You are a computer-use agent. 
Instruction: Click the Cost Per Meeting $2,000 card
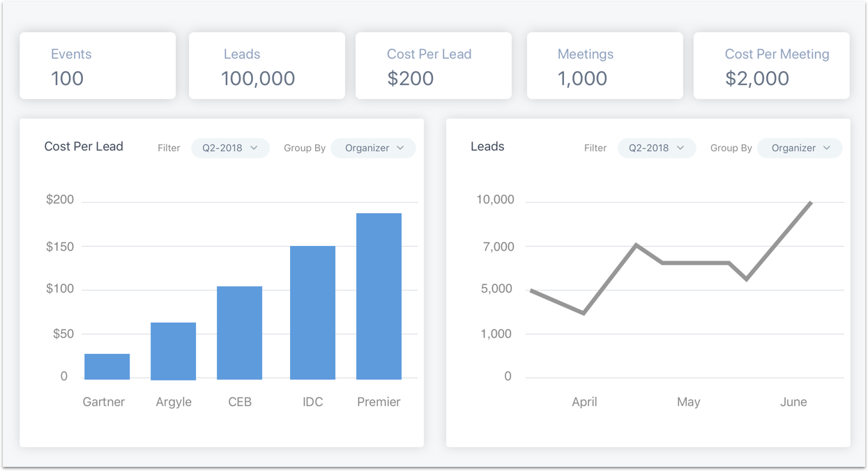[772, 65]
